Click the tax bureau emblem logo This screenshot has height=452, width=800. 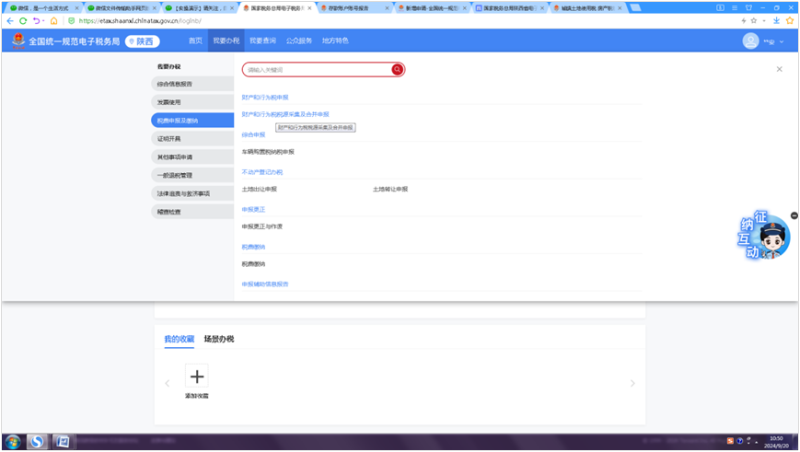click(x=18, y=41)
